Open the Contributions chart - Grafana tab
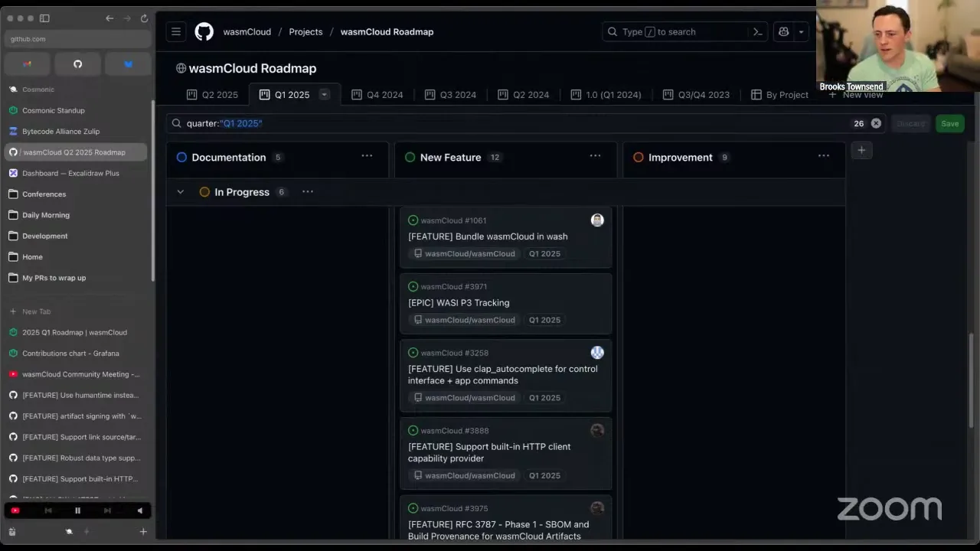Viewport: 980px width, 551px height. [76, 354]
